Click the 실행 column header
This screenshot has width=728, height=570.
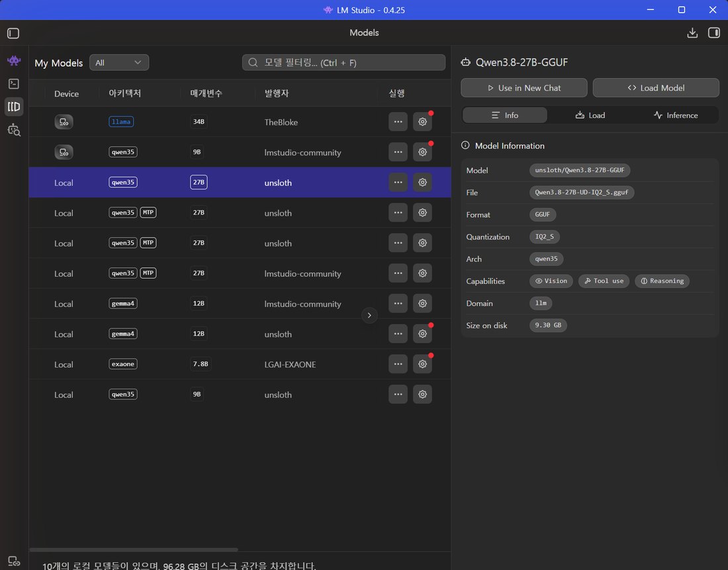pos(397,93)
